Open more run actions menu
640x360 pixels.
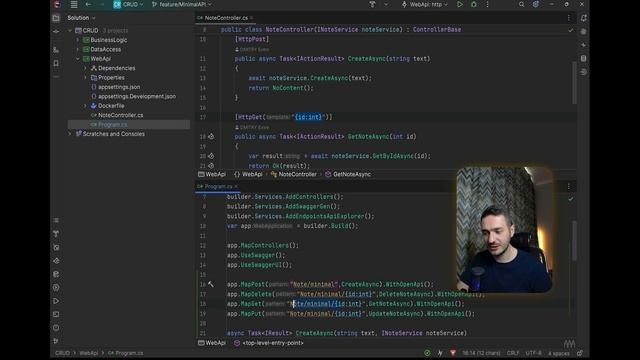487,4
